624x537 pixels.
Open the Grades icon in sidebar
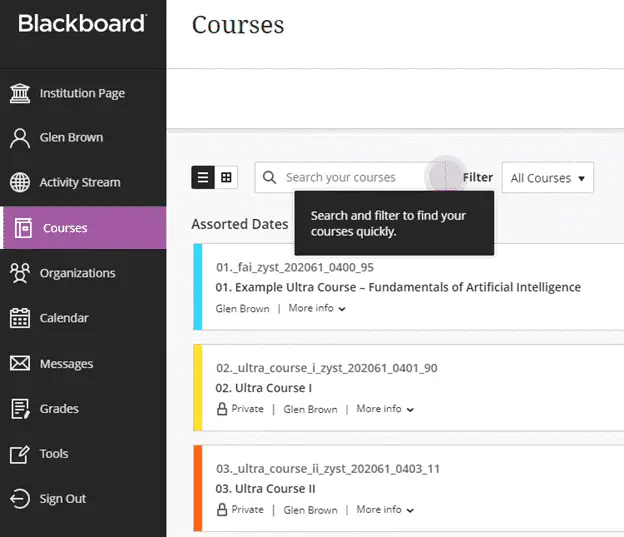(x=20, y=409)
